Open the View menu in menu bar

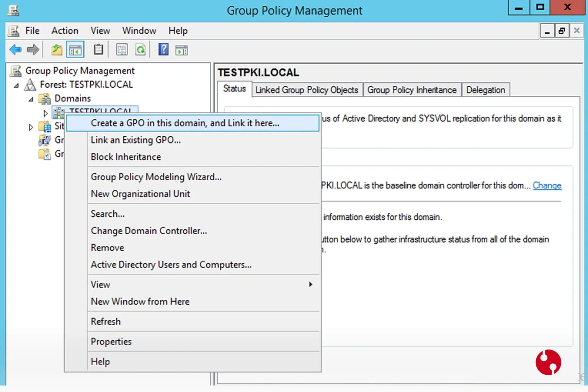[x=100, y=31]
